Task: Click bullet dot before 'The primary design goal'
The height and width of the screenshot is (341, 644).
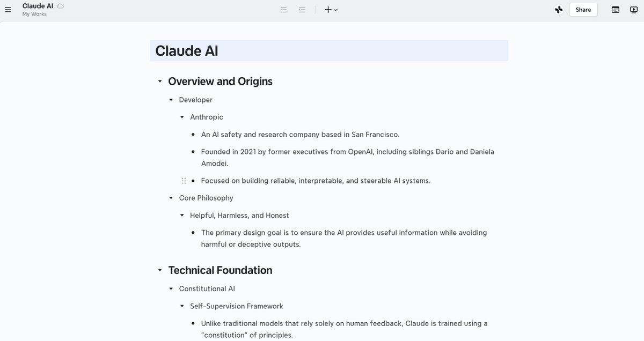Action: [x=193, y=233]
